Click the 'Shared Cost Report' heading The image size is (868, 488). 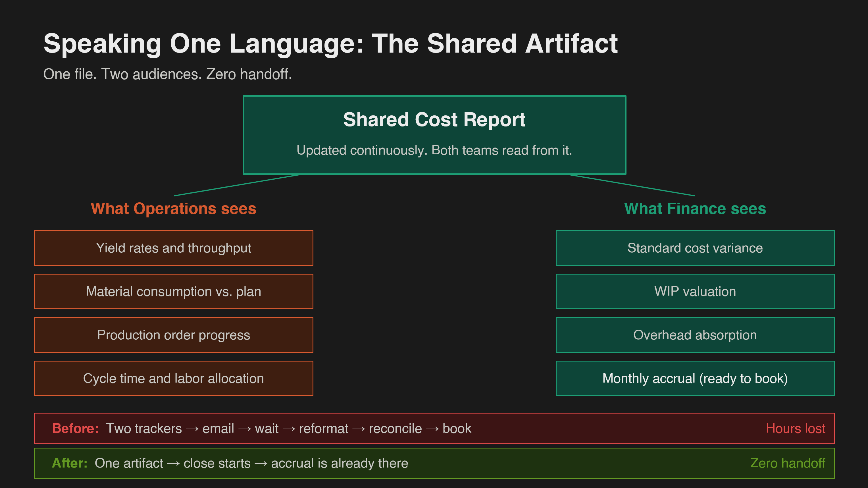pyautogui.click(x=434, y=120)
